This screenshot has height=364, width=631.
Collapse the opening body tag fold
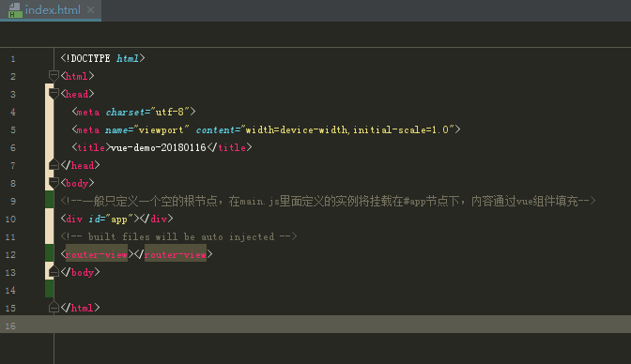54,183
